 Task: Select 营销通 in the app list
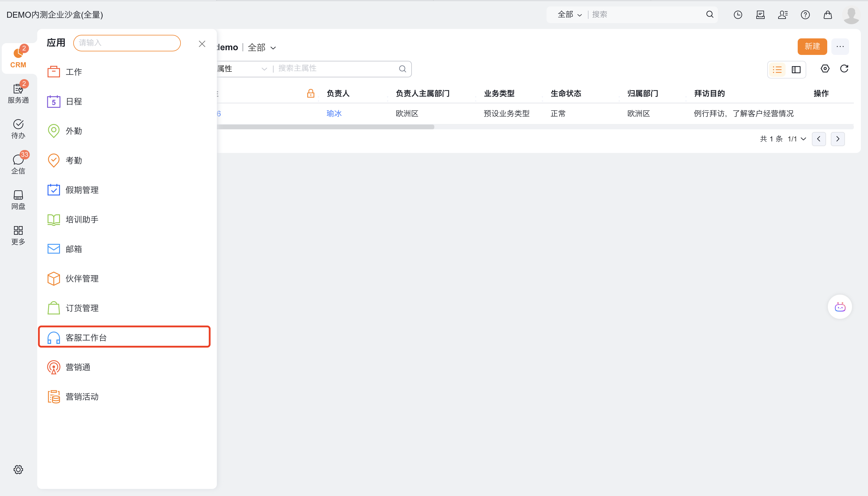[78, 367]
